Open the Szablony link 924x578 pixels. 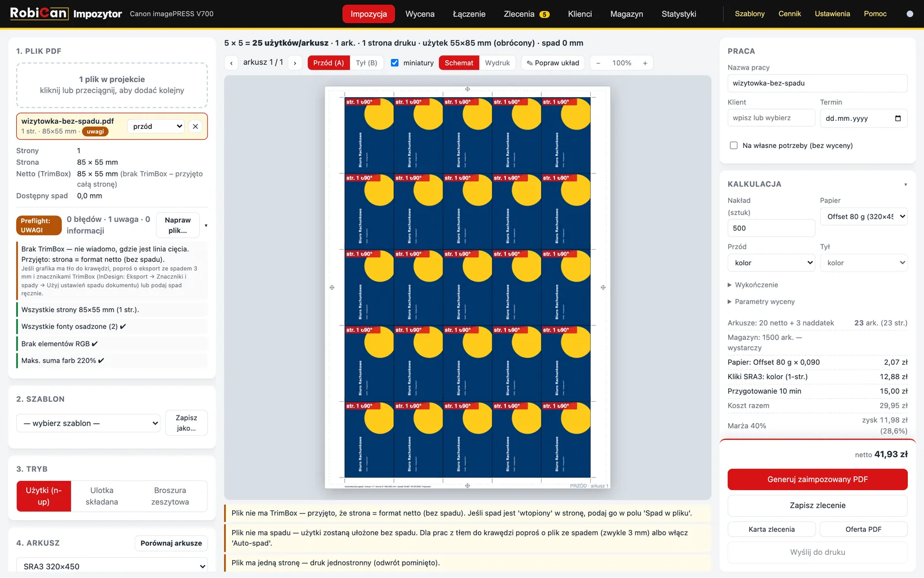point(750,14)
